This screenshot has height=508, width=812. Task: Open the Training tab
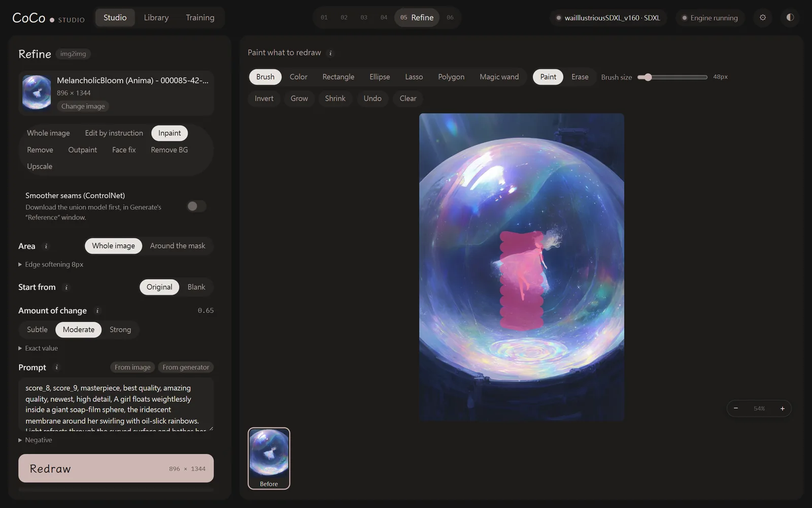pos(200,17)
